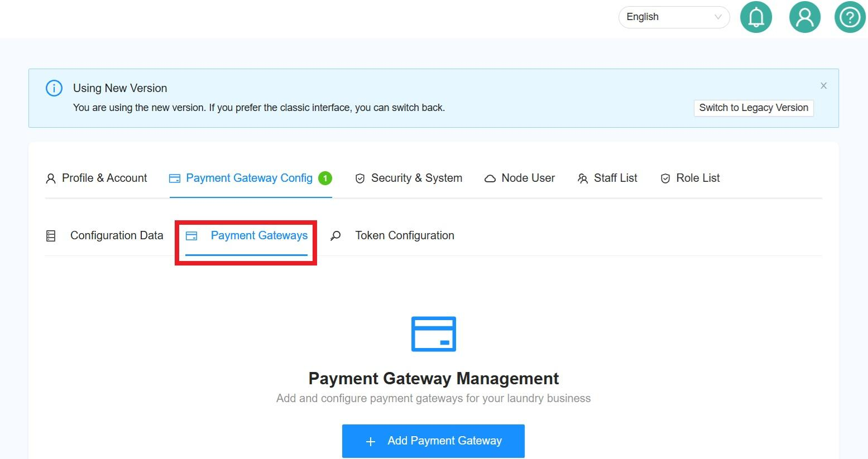Open the Security & System tab

pyautogui.click(x=409, y=178)
